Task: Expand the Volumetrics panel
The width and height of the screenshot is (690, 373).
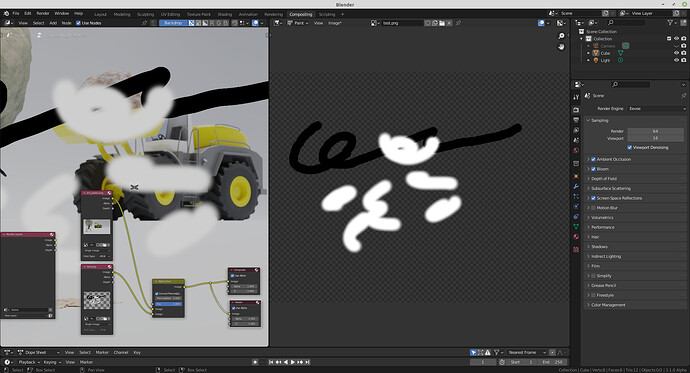Action: tap(588, 217)
